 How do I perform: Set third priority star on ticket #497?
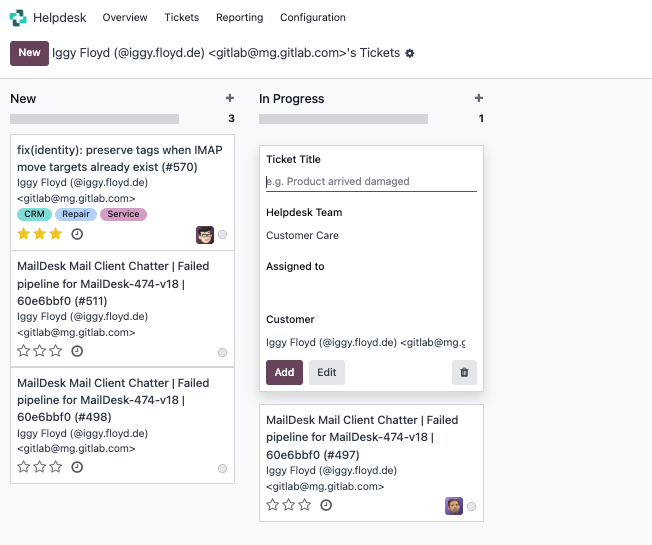click(x=304, y=505)
